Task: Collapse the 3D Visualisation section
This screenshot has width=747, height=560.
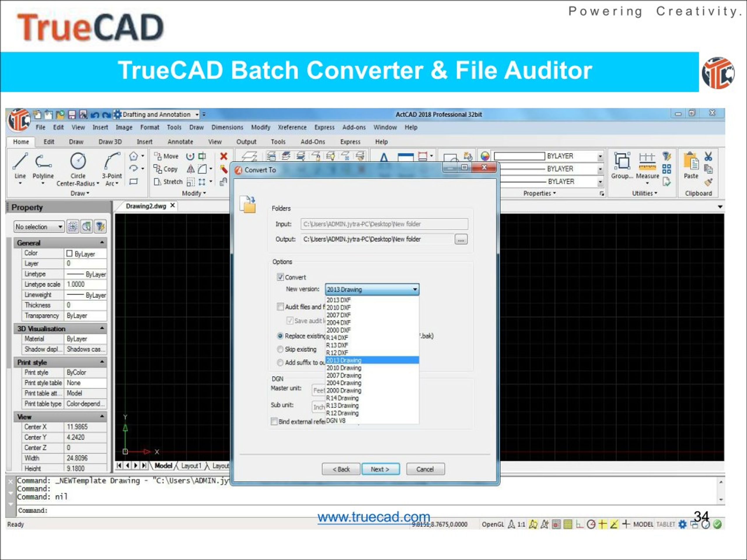Action: [102, 328]
